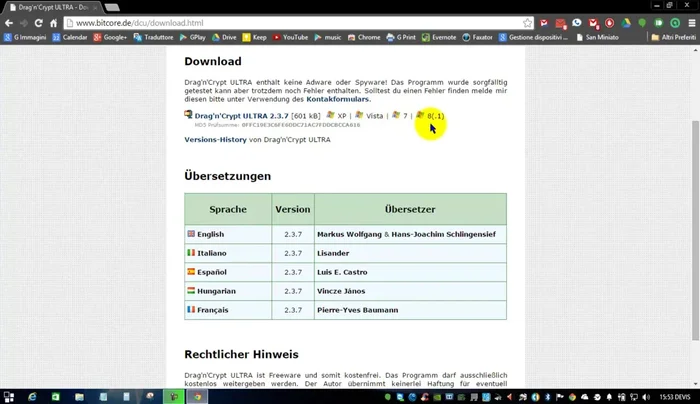This screenshot has width=700, height=404.
Task: Open the green highlighted taskbar app
Action: [174, 396]
